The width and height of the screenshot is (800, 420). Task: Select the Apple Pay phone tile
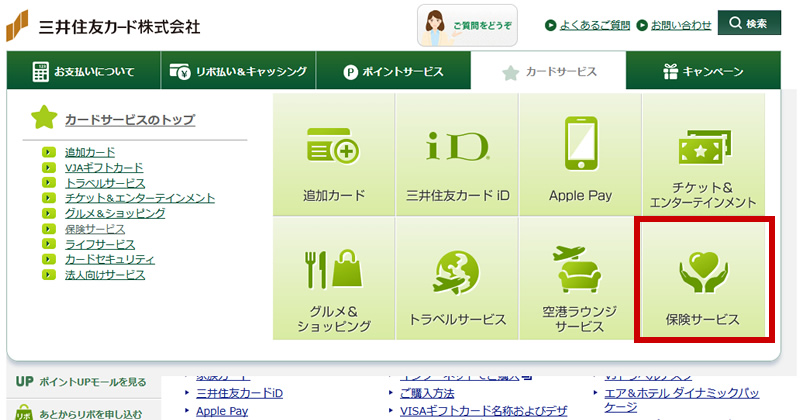click(580, 155)
